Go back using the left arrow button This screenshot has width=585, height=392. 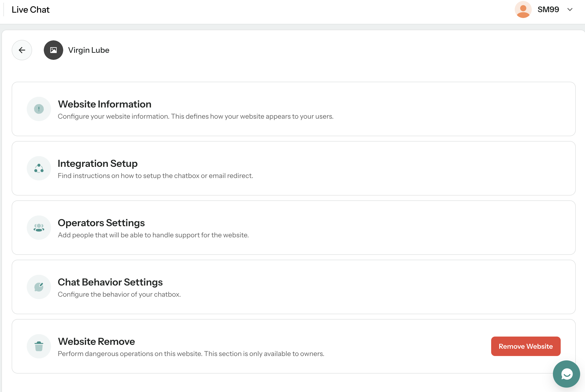(x=22, y=50)
